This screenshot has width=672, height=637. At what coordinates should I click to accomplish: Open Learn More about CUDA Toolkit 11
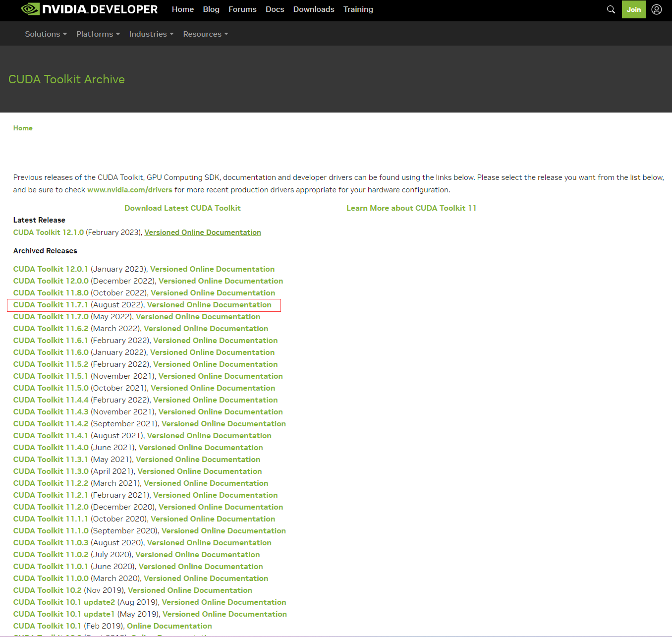tap(411, 208)
